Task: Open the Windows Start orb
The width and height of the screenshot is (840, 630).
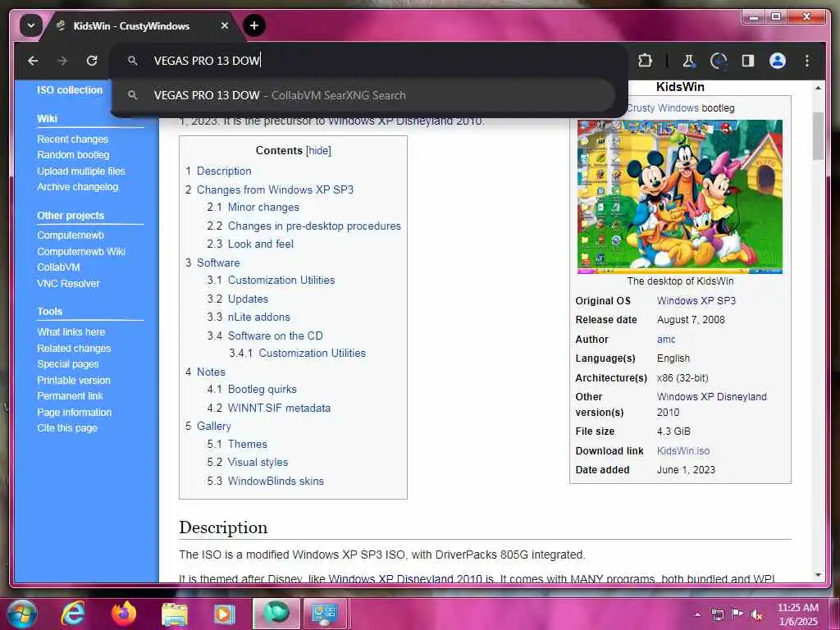Action: pyautogui.click(x=21, y=614)
